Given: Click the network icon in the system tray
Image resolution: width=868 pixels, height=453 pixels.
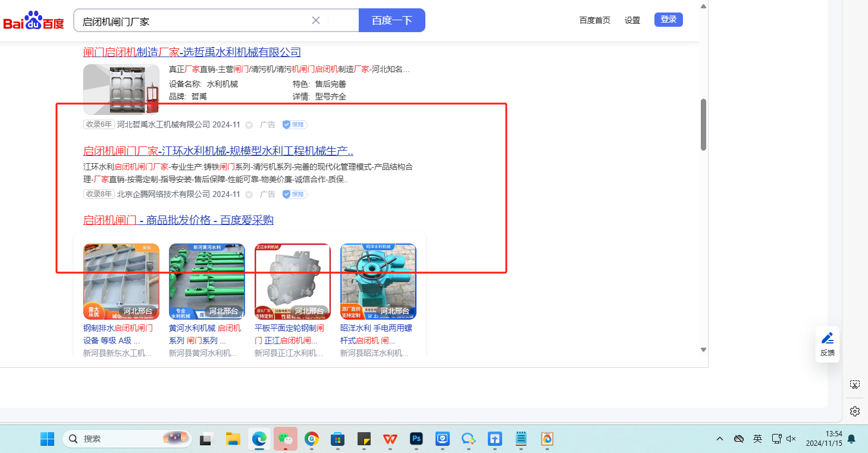Looking at the screenshot, I should coord(776,439).
